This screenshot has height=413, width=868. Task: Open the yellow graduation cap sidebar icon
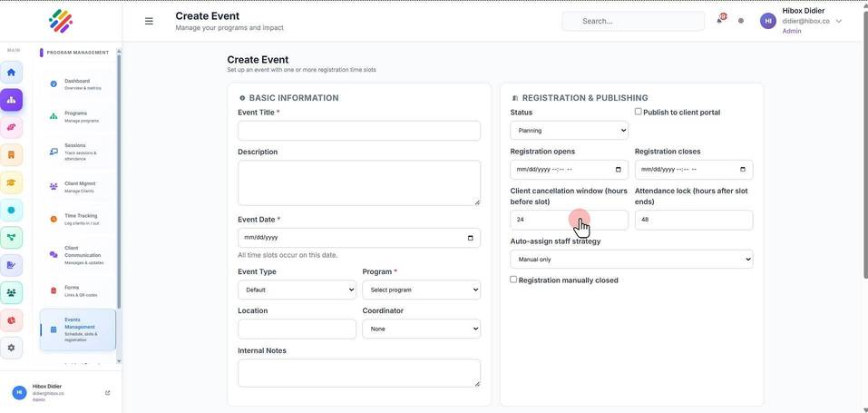(x=11, y=182)
